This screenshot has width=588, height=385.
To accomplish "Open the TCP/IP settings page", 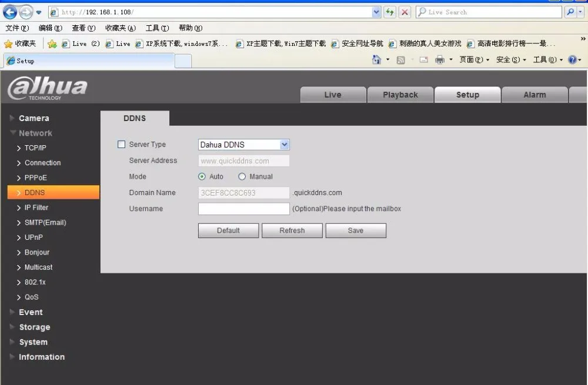I will click(35, 148).
